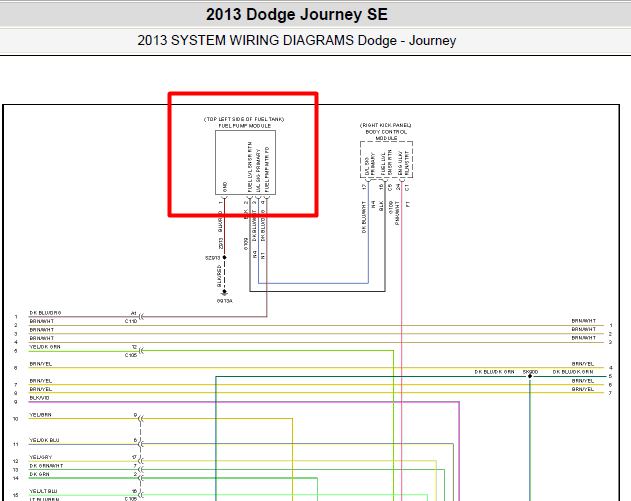Screen dimensions: 631x501
Task: Click the 'YEL/DK BLU' wire label on row 11
Action: (x=44, y=440)
